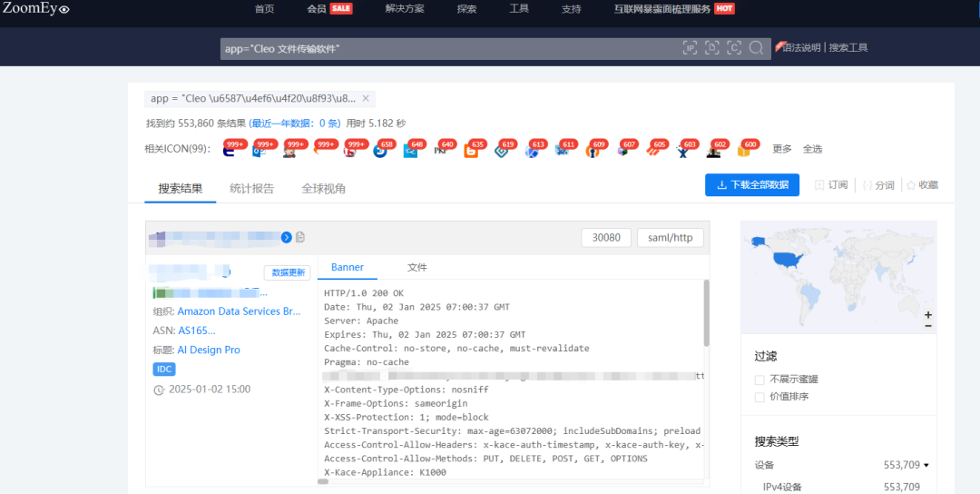
Task: Select the yellow box icon badged 600
Action: click(743, 152)
